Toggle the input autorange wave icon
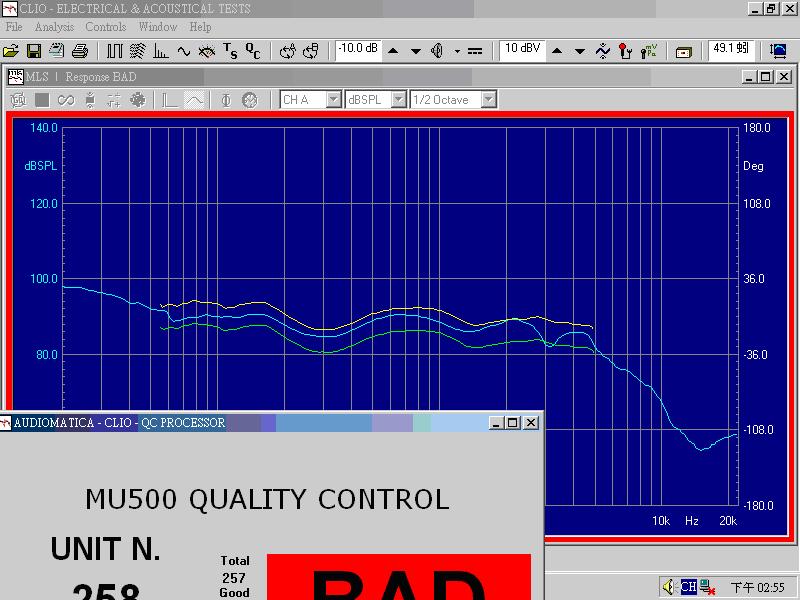Viewport: 800px width, 600px height. [603, 51]
